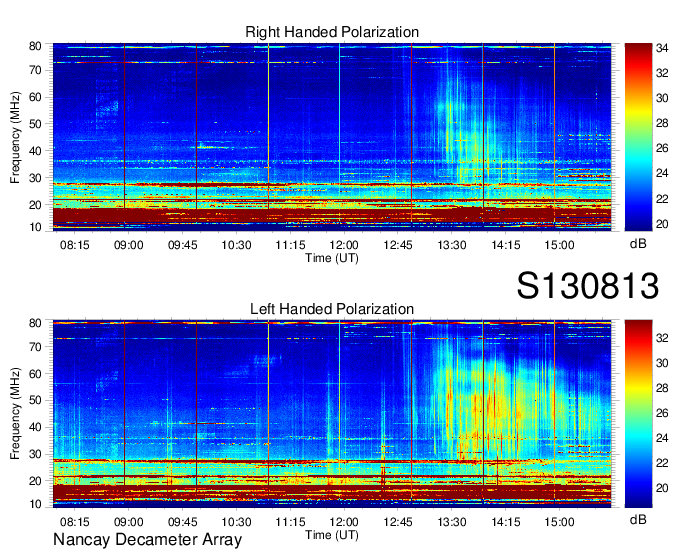Viewport: 680px width, 552px height.
Task: Click the 'Frequency (MHz)' axis label of the top plot
Action: coord(15,137)
